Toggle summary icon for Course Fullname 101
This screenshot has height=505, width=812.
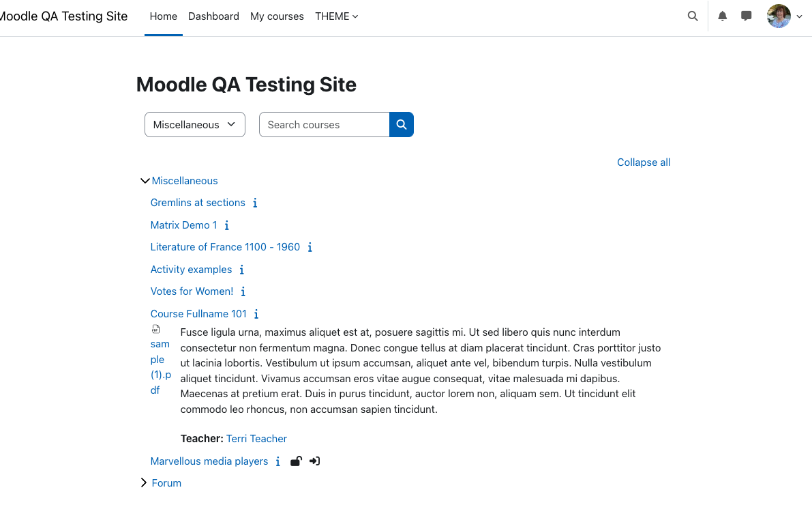(x=256, y=314)
